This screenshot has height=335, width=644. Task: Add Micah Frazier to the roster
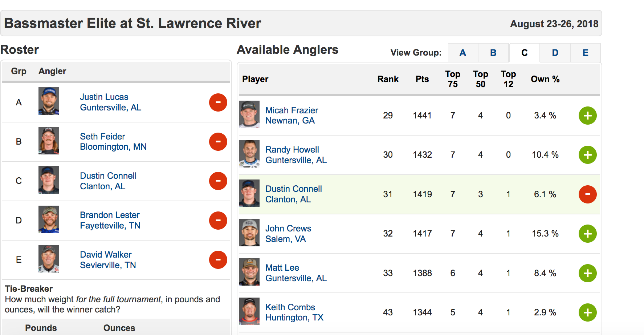[587, 116]
